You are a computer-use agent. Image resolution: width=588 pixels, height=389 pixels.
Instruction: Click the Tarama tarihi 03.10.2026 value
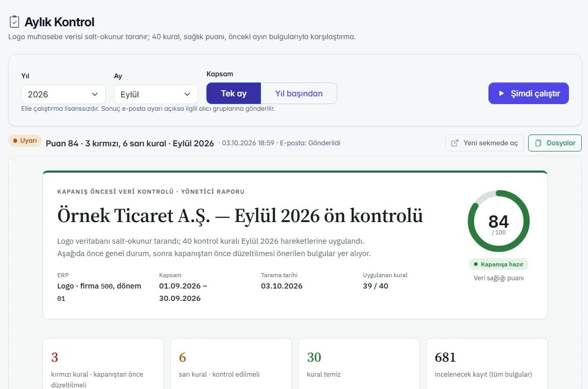point(282,286)
